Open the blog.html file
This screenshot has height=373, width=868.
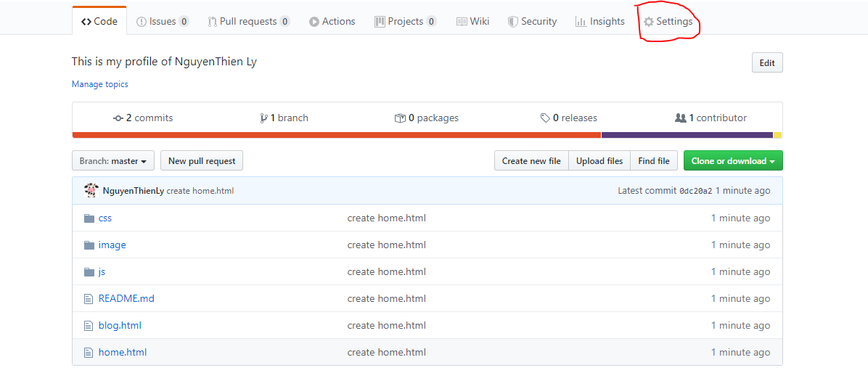click(120, 325)
